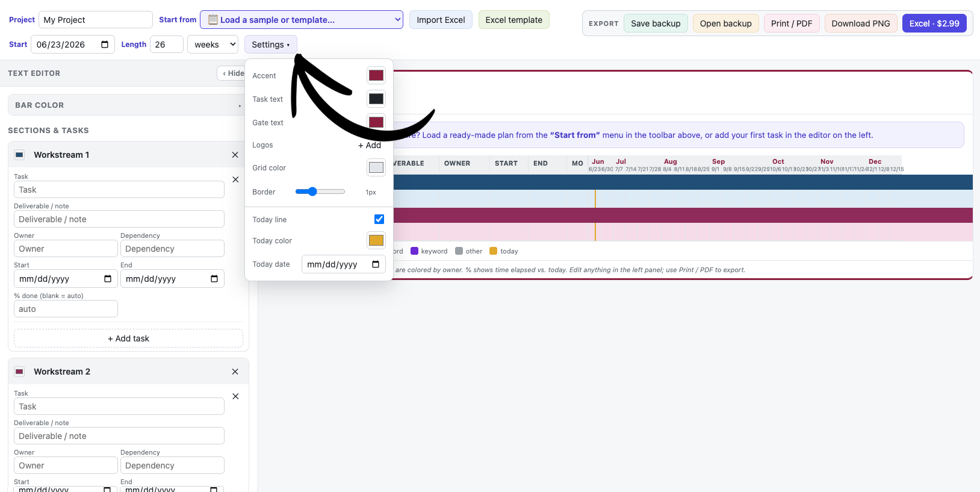Click Download PNG button
Image resolution: width=980 pixels, height=492 pixels.
pos(861,23)
